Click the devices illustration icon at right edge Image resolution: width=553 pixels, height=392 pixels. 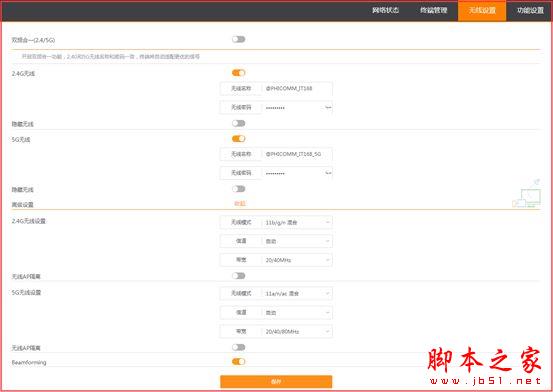coord(527,194)
